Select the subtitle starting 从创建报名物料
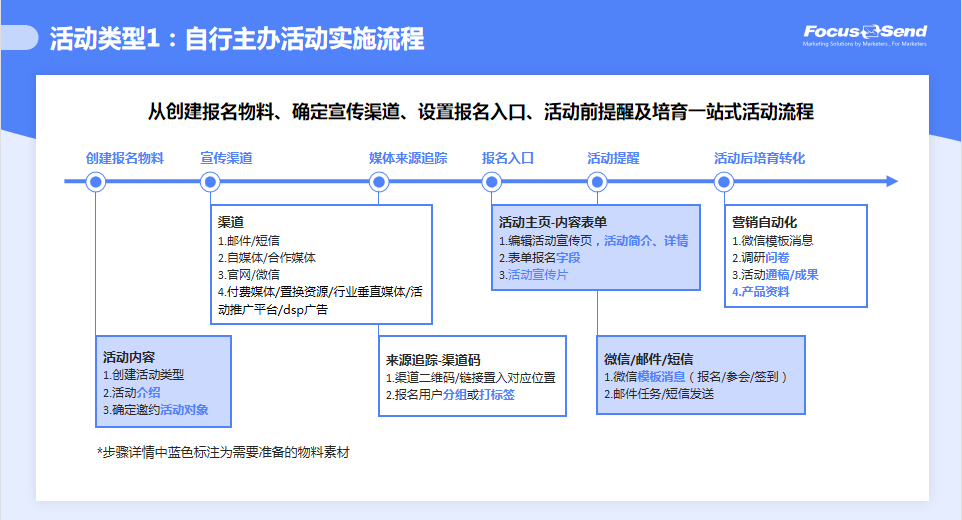The height and width of the screenshot is (520, 962). 481,112
